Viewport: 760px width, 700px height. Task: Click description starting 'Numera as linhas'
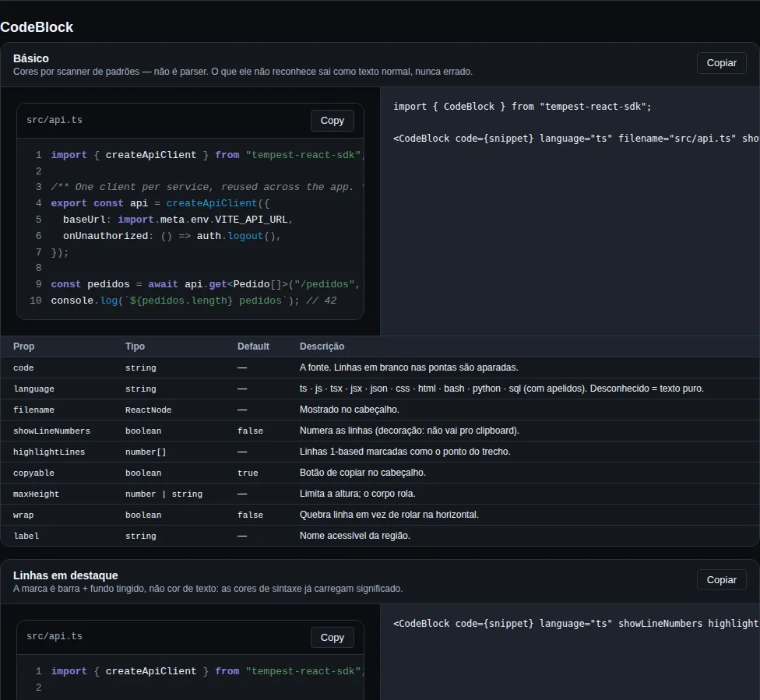(x=409, y=431)
